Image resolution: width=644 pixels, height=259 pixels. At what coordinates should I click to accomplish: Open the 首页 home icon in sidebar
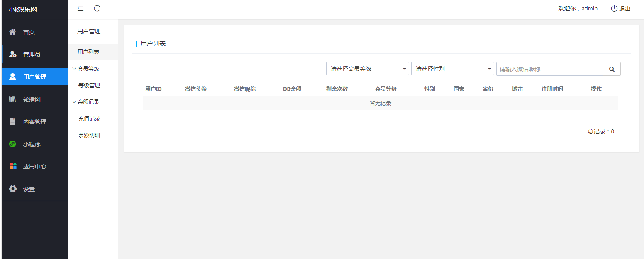tap(12, 31)
